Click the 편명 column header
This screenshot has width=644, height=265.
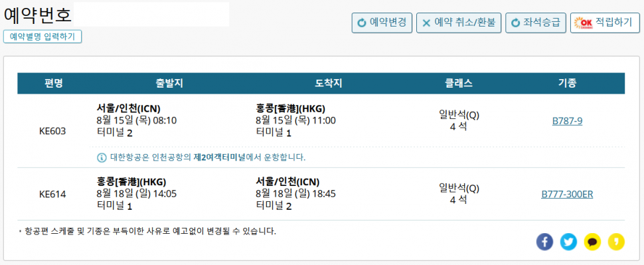(53, 84)
